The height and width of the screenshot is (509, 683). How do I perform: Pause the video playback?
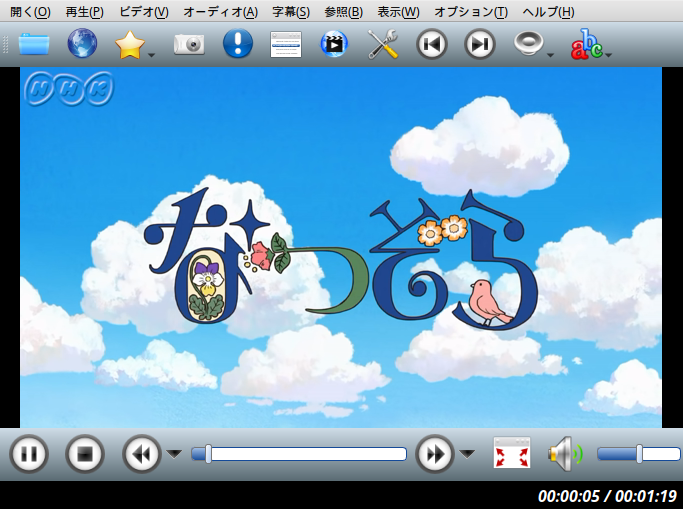point(29,454)
